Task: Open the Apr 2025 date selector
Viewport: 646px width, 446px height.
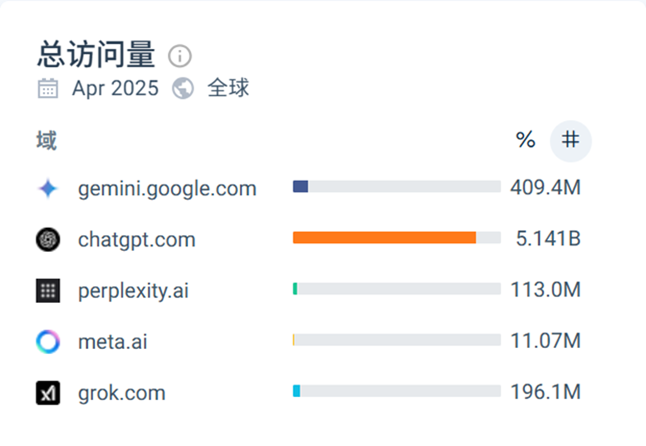Action: tap(115, 89)
